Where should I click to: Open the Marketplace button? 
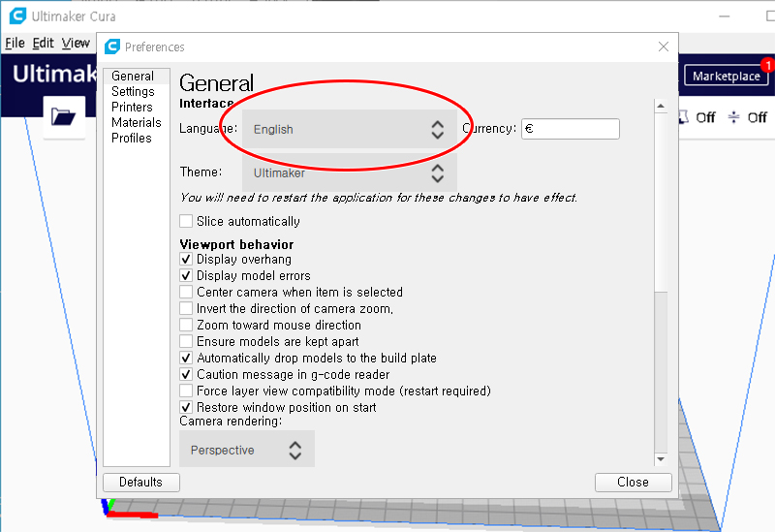click(726, 76)
